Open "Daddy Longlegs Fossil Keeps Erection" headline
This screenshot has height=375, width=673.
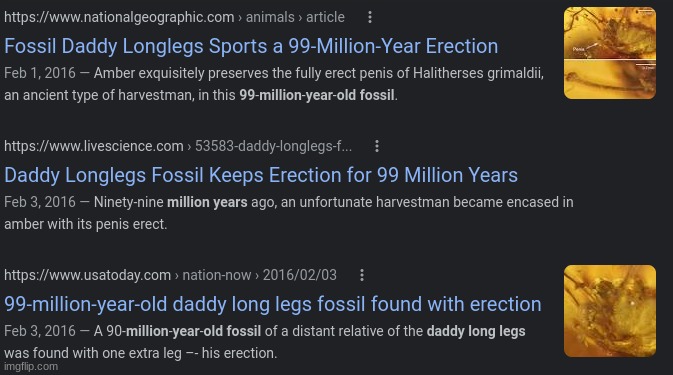tap(261, 175)
